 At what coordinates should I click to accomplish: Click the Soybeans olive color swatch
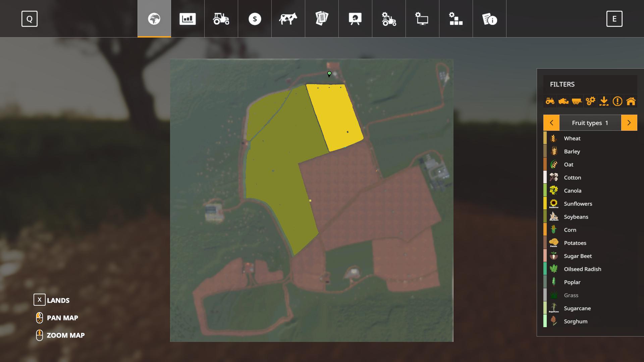545,217
